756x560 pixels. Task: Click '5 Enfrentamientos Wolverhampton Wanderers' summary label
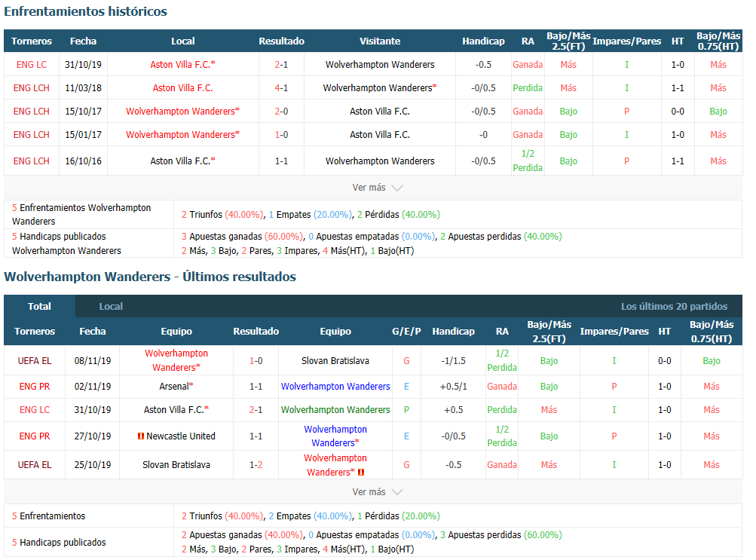click(81, 215)
